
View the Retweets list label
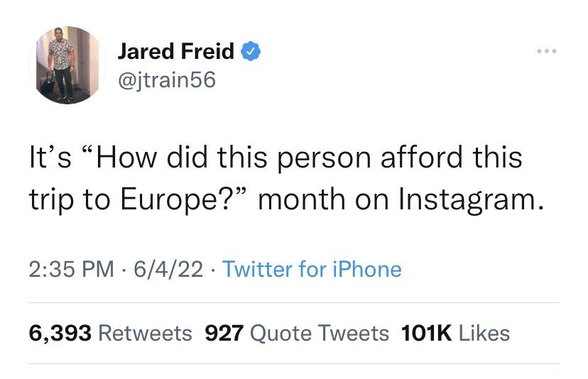click(x=145, y=332)
